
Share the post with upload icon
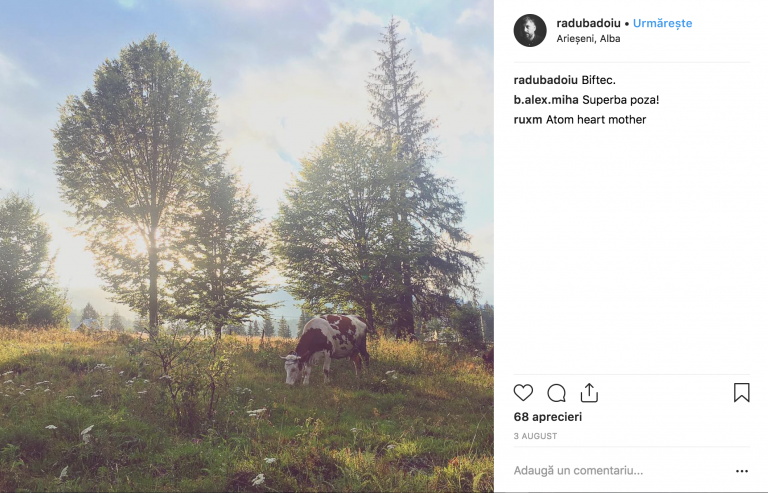click(589, 393)
